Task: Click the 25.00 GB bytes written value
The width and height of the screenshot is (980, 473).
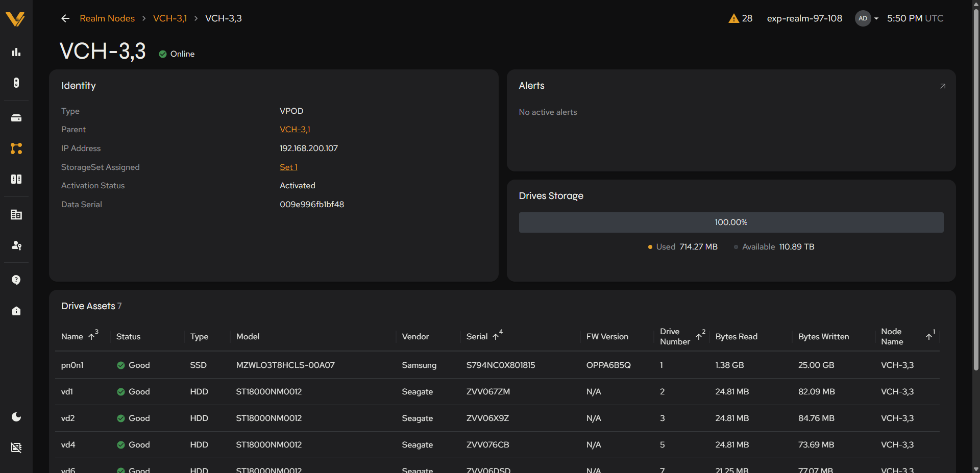Action: pyautogui.click(x=816, y=365)
